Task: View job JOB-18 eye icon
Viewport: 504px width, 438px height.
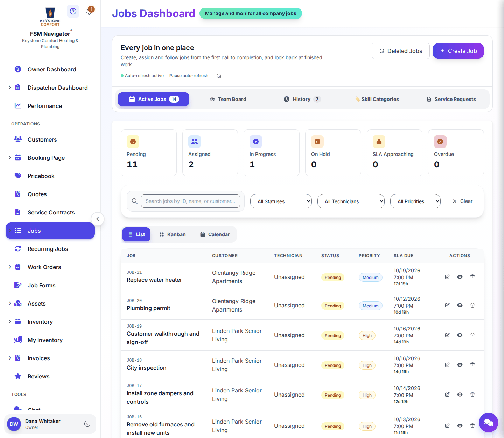Action: (x=460, y=365)
